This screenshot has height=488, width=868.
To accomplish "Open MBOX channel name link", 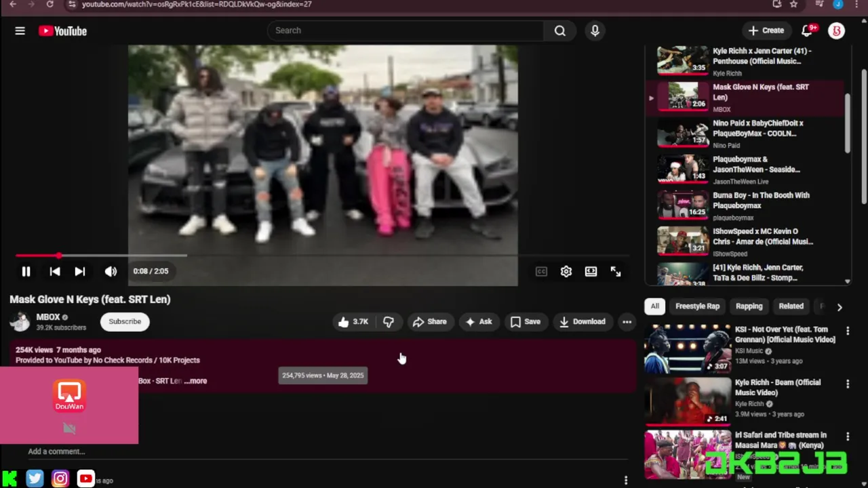I will click(48, 317).
